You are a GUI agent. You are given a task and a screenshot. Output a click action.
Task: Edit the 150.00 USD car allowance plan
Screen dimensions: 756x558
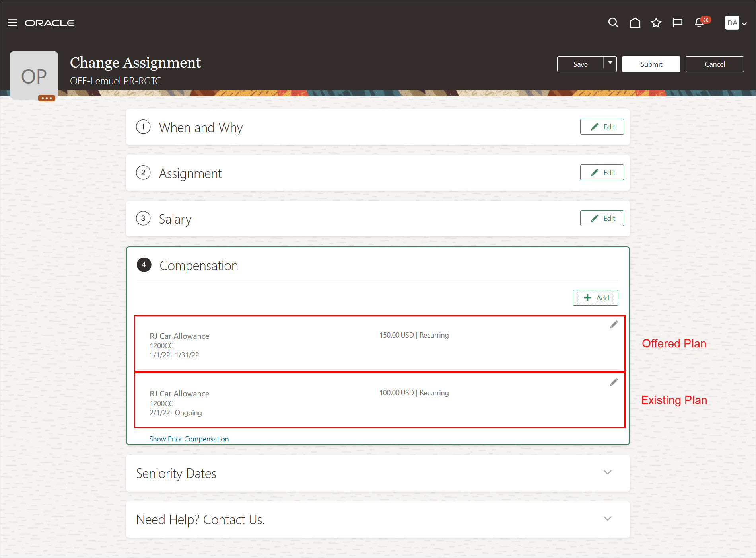click(614, 325)
